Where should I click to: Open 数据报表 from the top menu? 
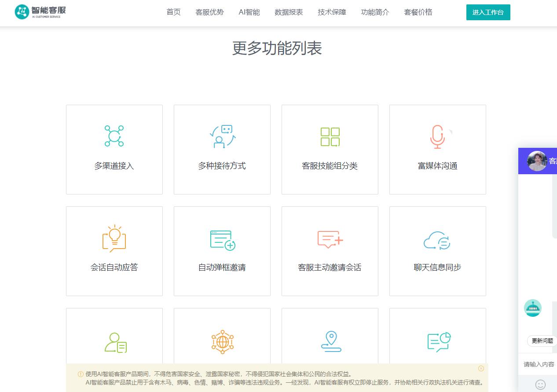pyautogui.click(x=289, y=12)
